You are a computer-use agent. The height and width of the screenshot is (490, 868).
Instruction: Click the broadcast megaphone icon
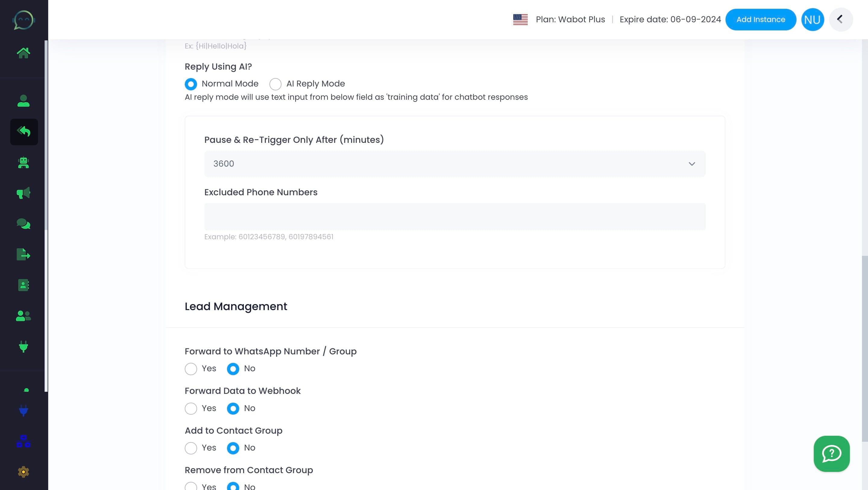tap(24, 193)
